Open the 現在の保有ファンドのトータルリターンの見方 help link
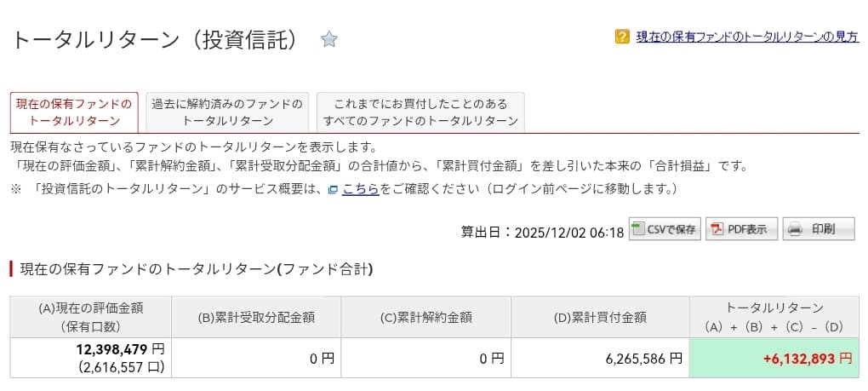 click(x=747, y=37)
